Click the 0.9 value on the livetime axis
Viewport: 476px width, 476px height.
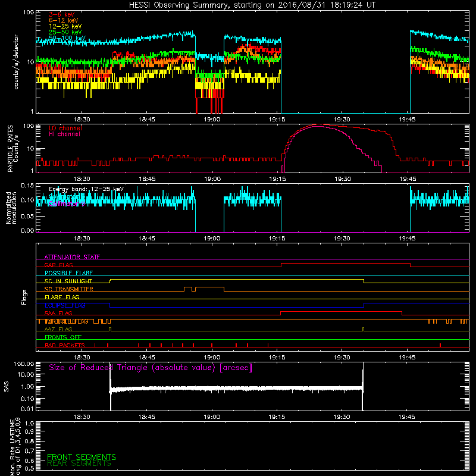coord(29,432)
